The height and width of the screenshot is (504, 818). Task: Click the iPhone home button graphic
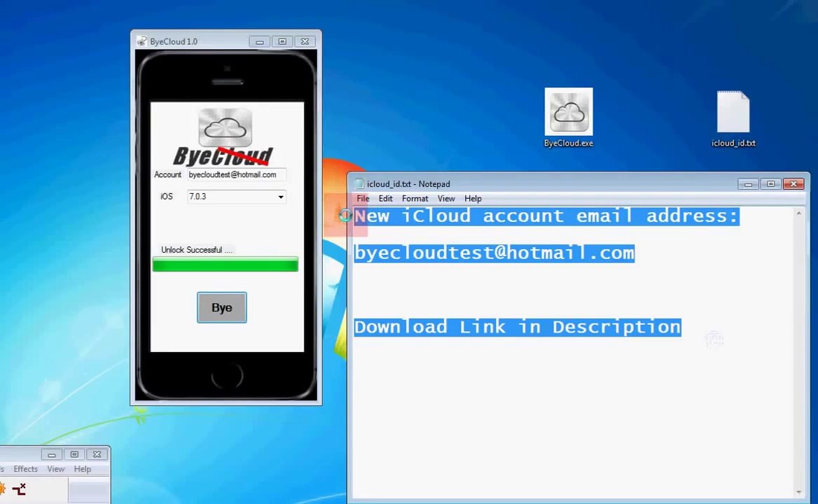(228, 374)
